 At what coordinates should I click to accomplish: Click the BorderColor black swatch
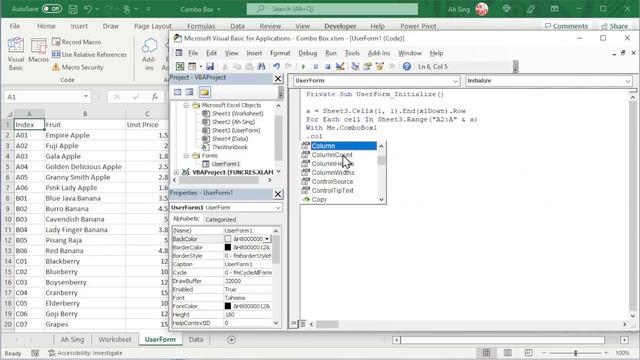coord(228,247)
